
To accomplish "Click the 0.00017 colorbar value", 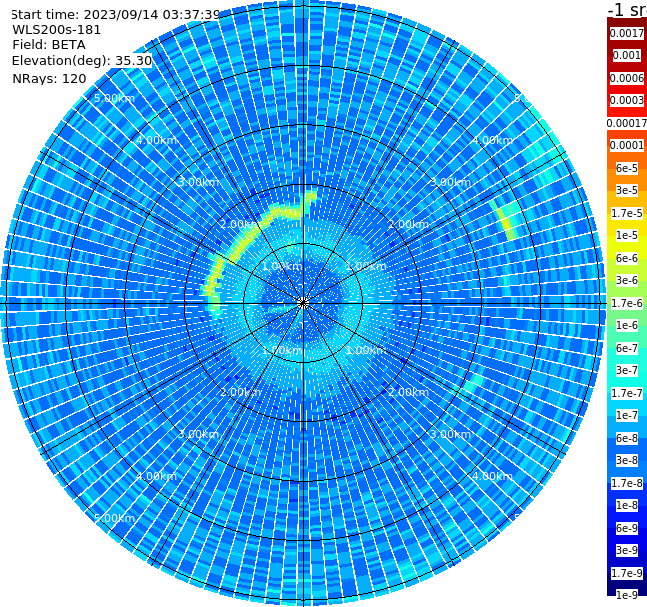I will pos(627,123).
